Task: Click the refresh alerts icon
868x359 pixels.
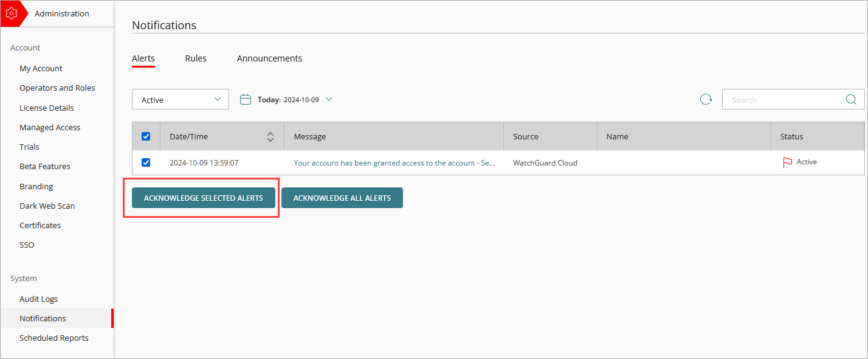Action: [x=706, y=100]
